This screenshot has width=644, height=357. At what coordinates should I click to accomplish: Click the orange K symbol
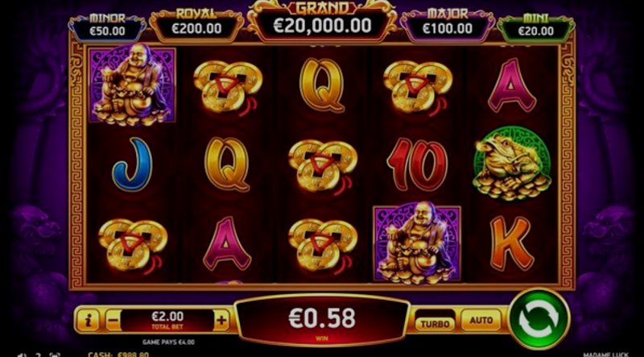512,243
